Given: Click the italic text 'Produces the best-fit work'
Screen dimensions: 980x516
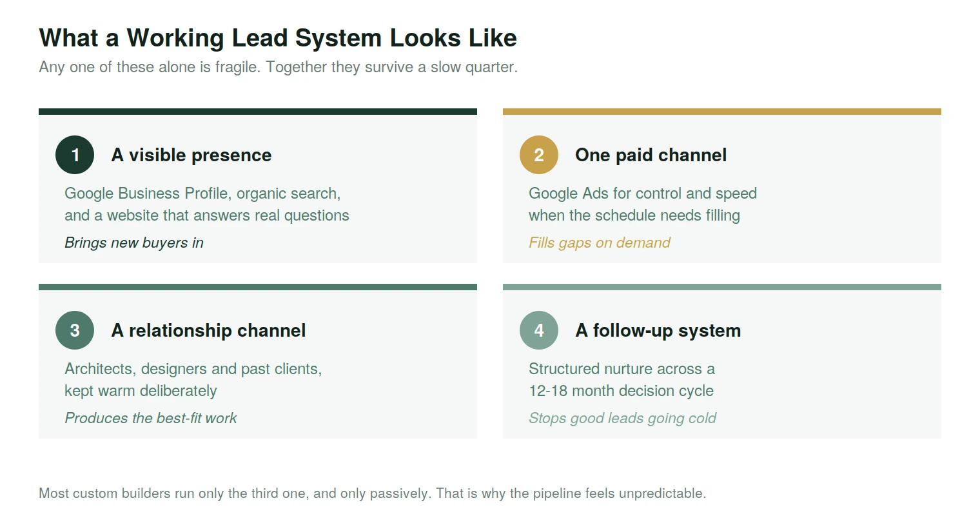Looking at the screenshot, I should pos(151,418).
